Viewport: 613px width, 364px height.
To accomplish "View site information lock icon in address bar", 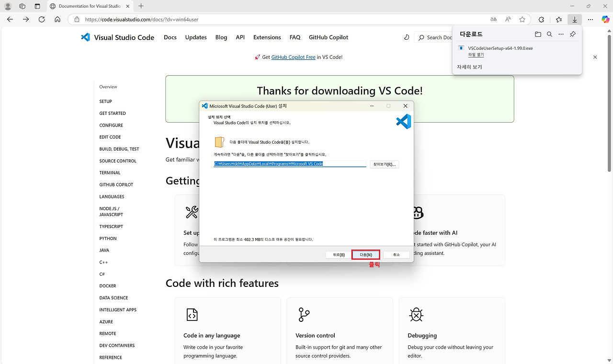I will (77, 20).
